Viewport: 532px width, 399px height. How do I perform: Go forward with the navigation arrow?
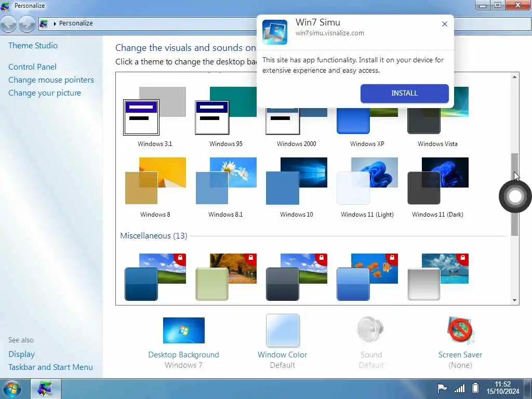click(x=27, y=24)
